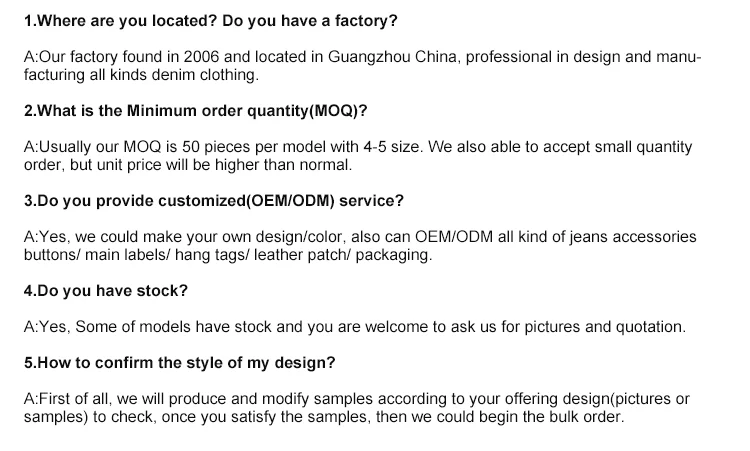Image resolution: width=750 pixels, height=451 pixels.
Task: Select the question on customized(OEM/ODM) service
Action: point(214,201)
